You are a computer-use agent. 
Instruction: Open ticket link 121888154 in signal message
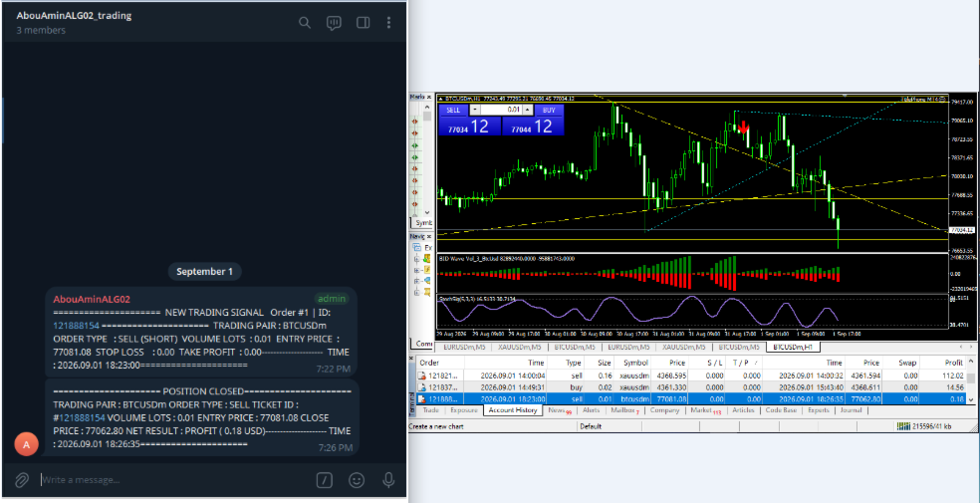[x=77, y=326]
